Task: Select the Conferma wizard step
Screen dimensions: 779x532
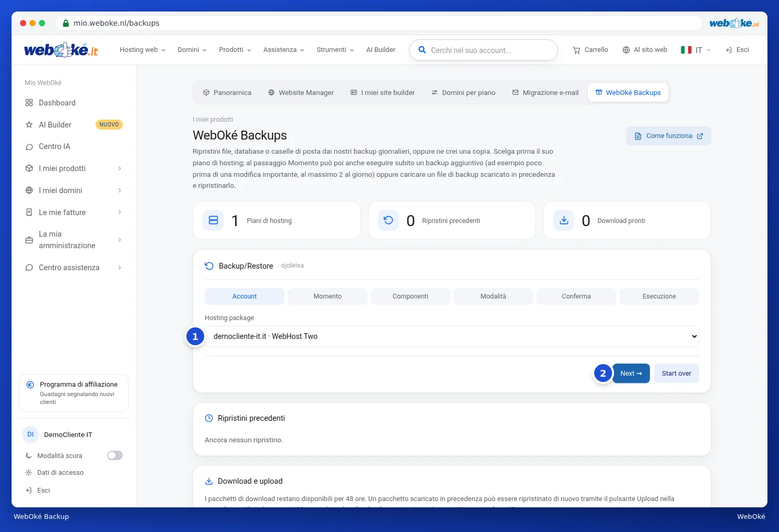Action: pos(576,296)
